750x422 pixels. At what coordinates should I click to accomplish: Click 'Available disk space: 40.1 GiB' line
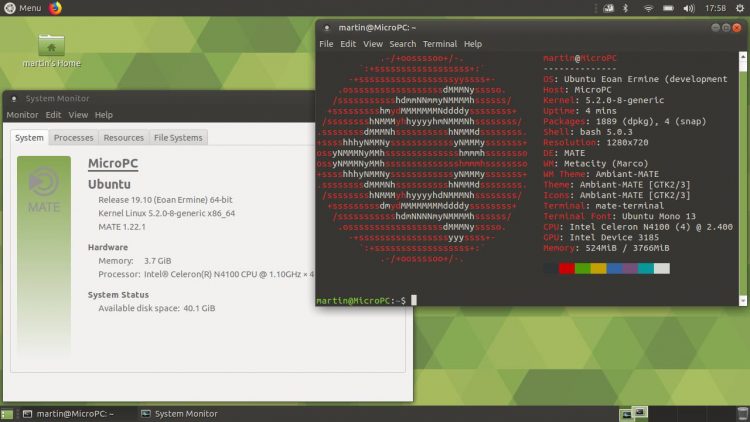coord(156,308)
